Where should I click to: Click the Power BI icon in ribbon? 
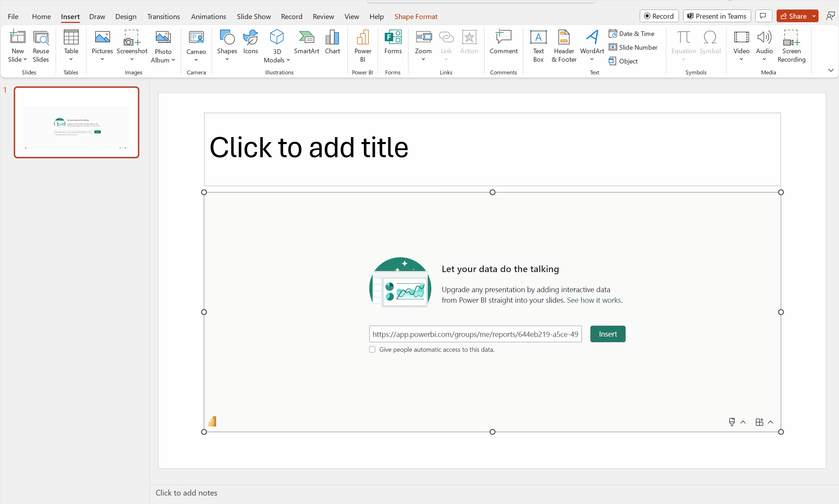pyautogui.click(x=363, y=45)
